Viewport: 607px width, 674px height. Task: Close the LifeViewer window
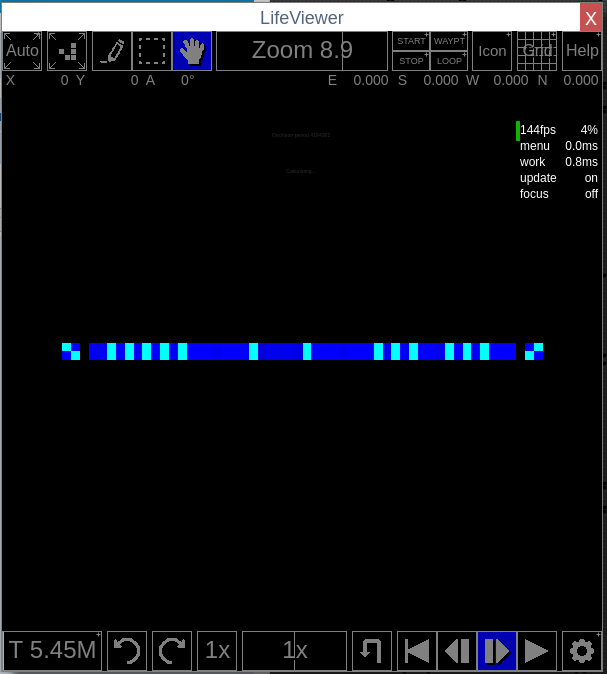(591, 18)
